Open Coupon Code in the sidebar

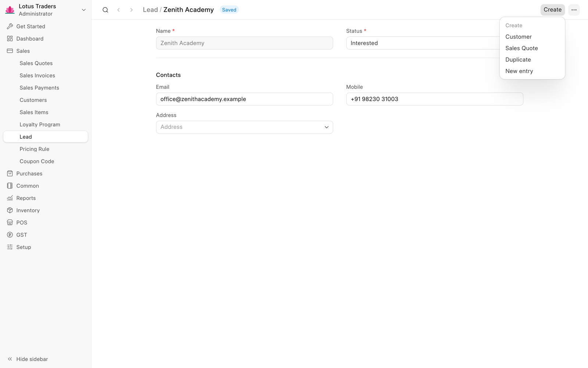[x=46, y=161]
